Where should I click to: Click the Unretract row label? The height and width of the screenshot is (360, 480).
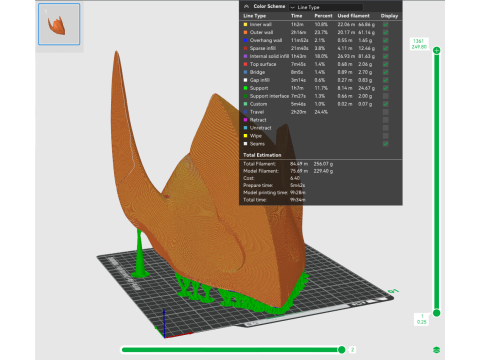260,128
